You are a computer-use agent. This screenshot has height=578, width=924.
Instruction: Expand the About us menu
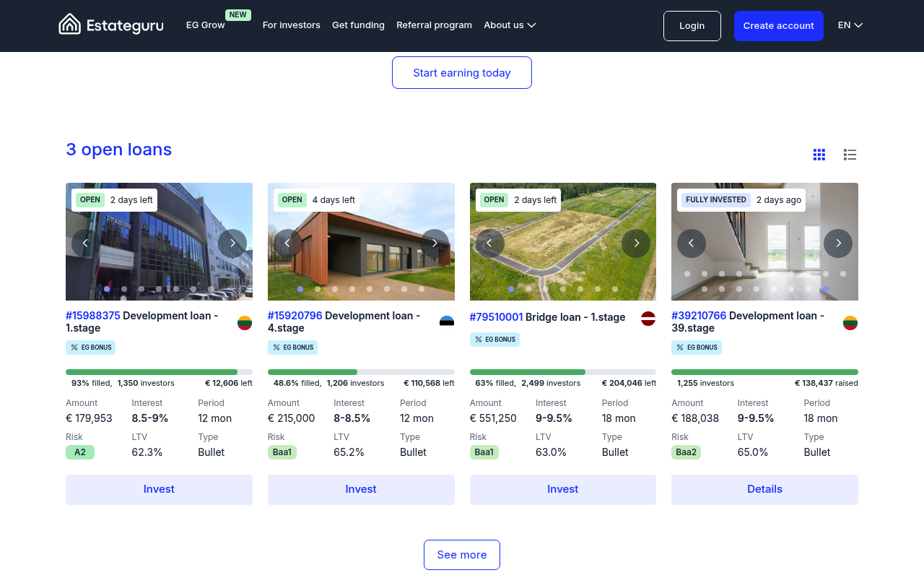[x=510, y=25]
